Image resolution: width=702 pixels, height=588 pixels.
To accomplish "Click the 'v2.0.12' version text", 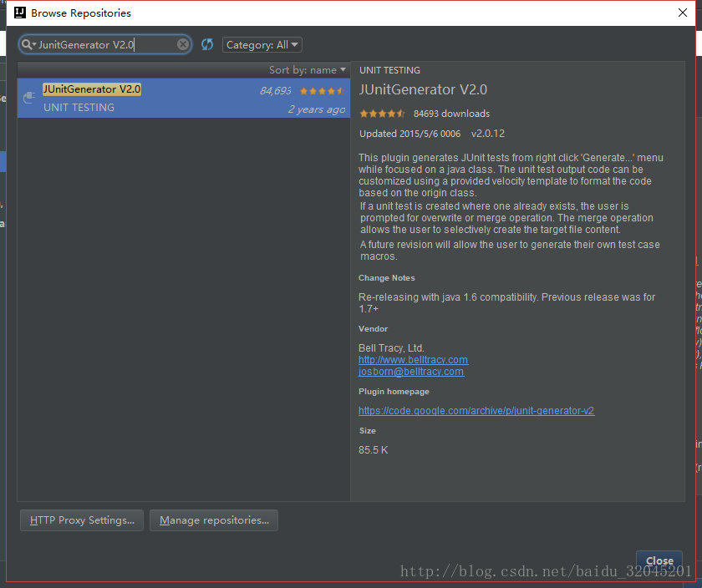I will (487, 134).
